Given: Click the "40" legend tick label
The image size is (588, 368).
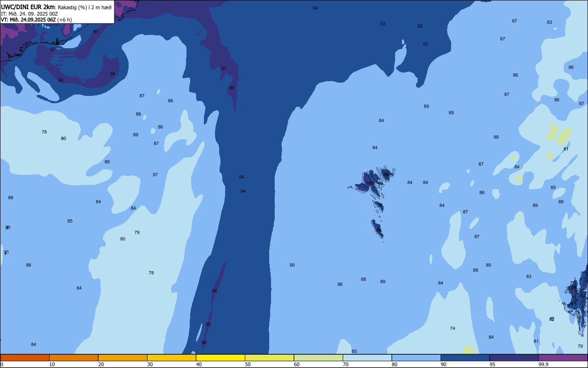Looking at the screenshot, I should pos(199,364).
